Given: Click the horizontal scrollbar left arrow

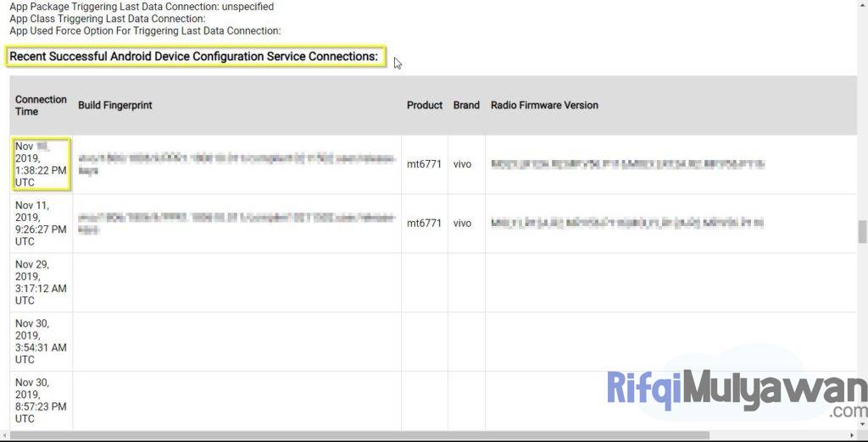Looking at the screenshot, I should click(4, 436).
